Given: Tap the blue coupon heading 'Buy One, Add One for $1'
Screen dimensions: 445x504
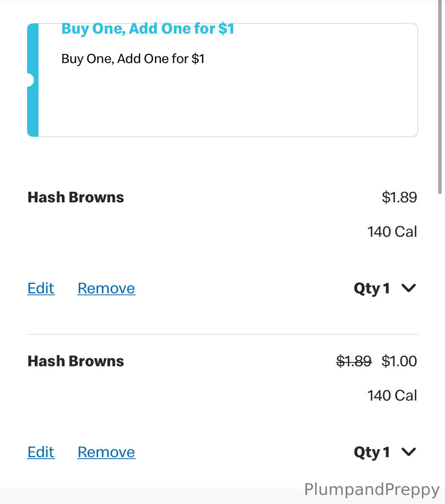Looking at the screenshot, I should (x=148, y=29).
